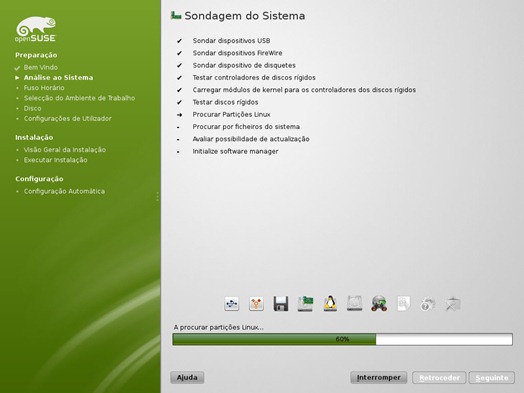Select Configuração Automática step
This screenshot has height=393, width=524.
[64, 191]
